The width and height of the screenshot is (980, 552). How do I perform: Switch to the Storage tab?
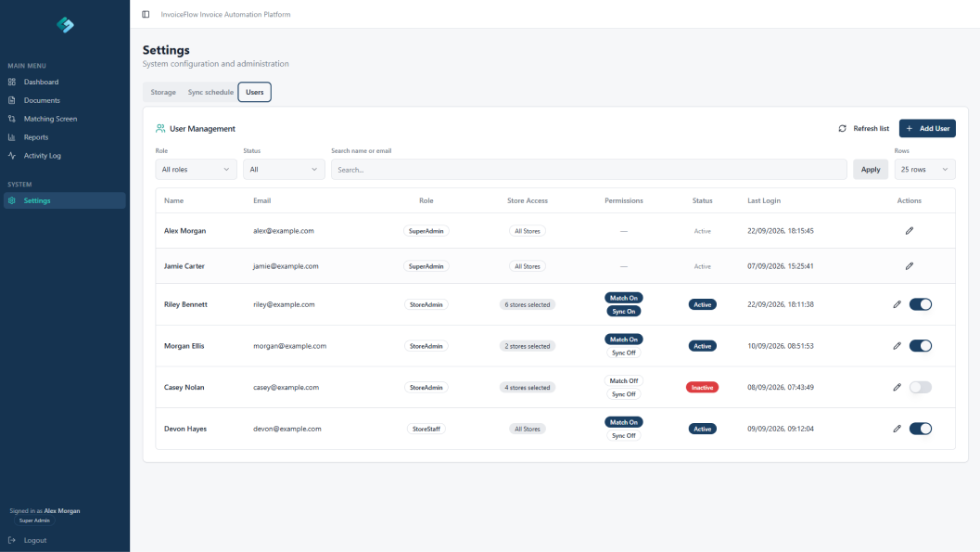pos(163,92)
